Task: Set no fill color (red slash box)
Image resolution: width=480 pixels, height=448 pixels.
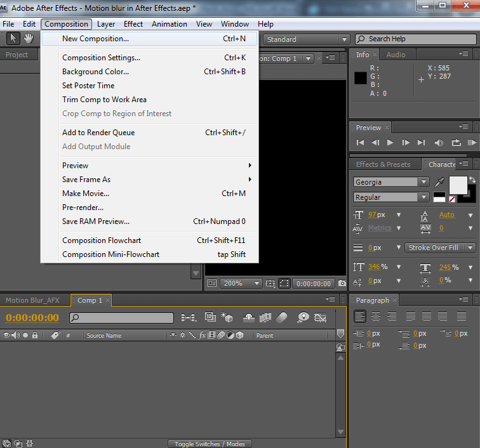Action: [452, 199]
